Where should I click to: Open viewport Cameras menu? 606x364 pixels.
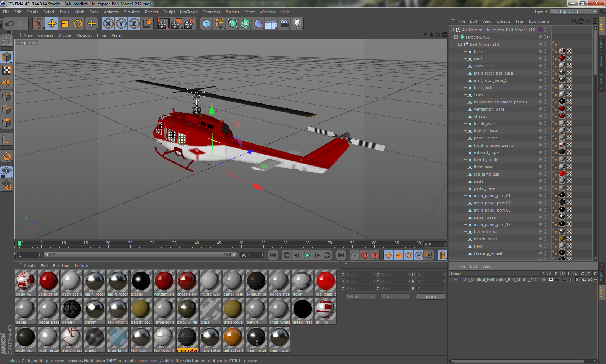[45, 35]
